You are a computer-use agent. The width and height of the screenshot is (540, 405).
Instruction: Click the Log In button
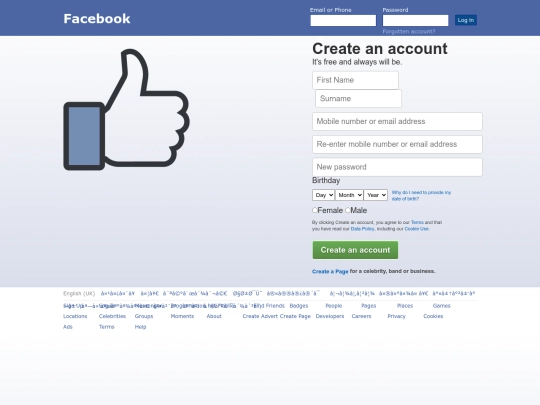point(466,20)
